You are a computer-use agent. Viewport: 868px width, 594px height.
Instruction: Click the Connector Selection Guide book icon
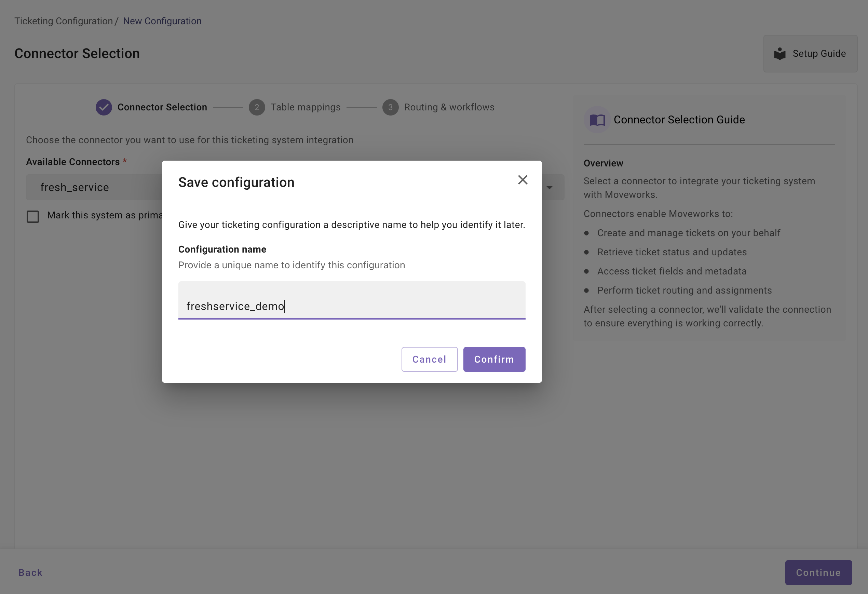point(597,120)
